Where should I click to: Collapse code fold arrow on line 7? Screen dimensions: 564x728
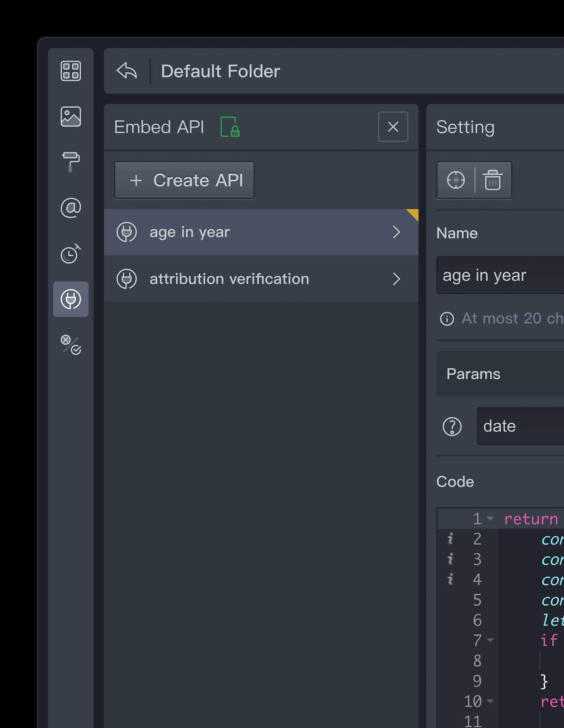pos(490,640)
